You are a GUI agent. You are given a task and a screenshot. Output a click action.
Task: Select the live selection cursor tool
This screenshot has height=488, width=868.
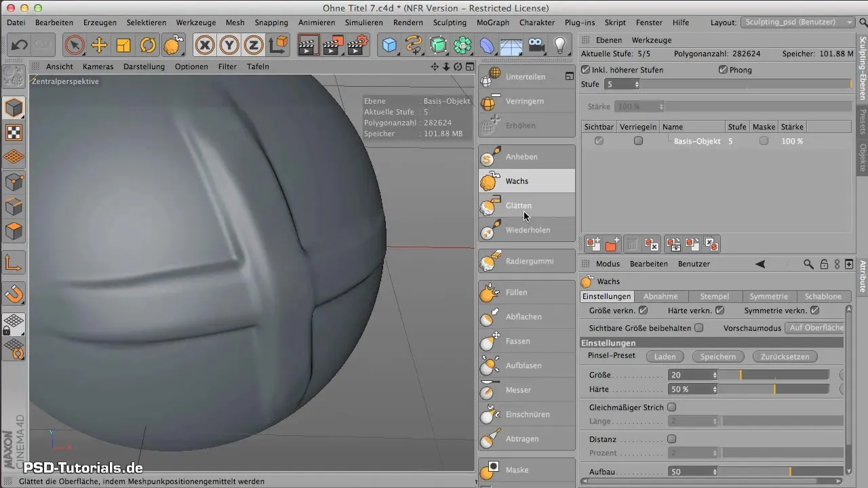pos(75,45)
